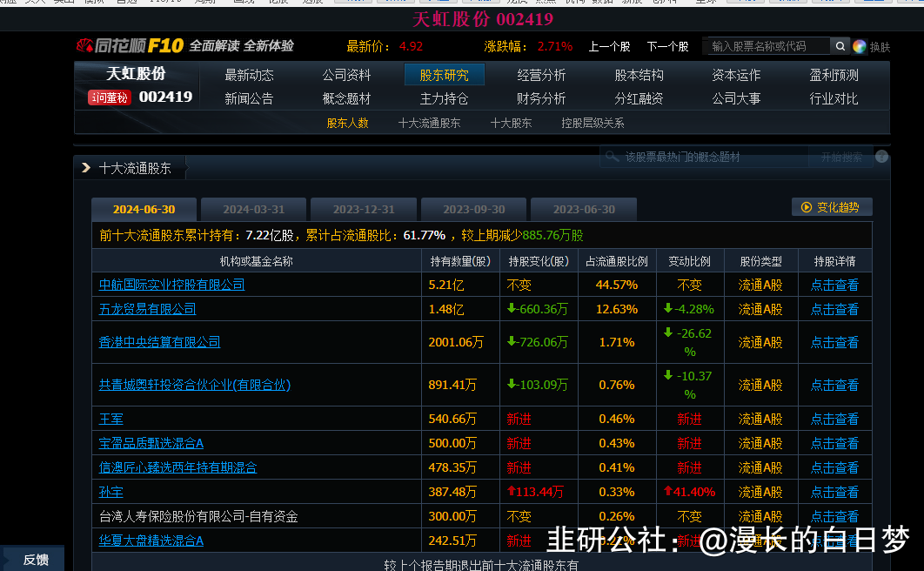Click 点击查看 for 共青城奥轩投资 row
Viewport: 924px width, 571px height.
click(834, 386)
